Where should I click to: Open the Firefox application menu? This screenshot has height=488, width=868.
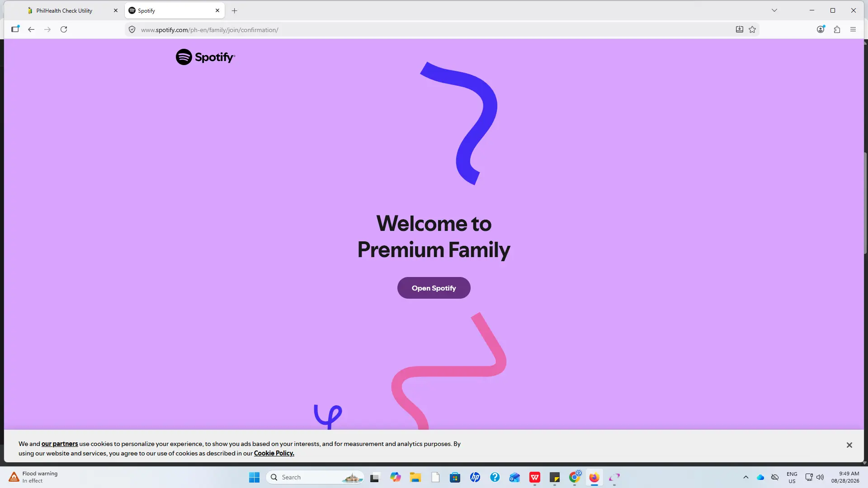pyautogui.click(x=853, y=29)
